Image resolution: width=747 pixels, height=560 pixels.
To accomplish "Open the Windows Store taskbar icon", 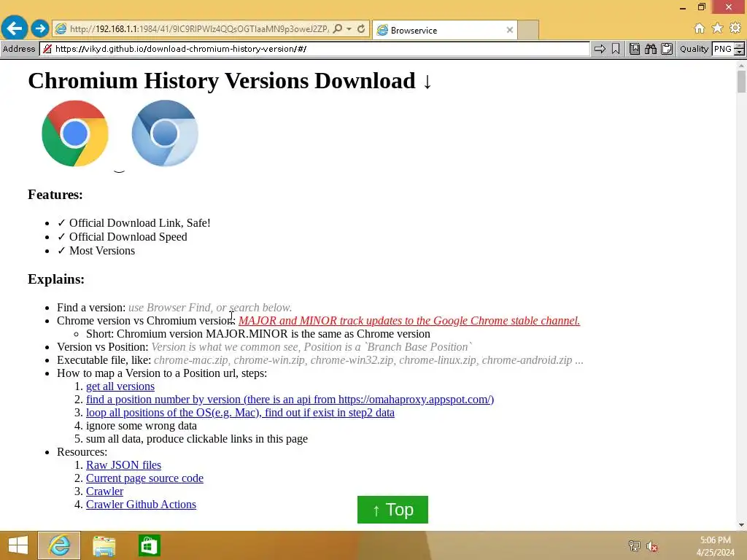I will [149, 545].
